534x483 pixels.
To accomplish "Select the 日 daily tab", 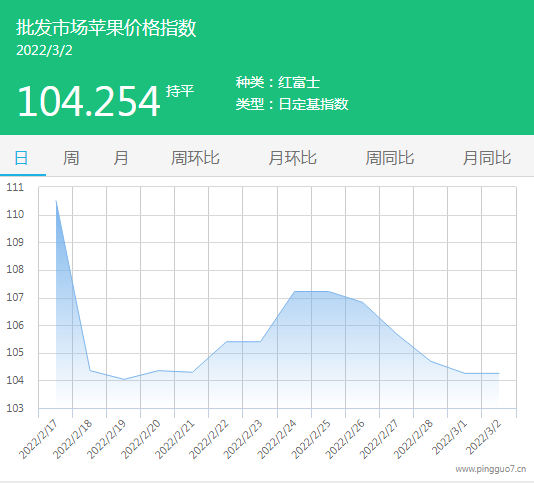I will pyautogui.click(x=21, y=158).
